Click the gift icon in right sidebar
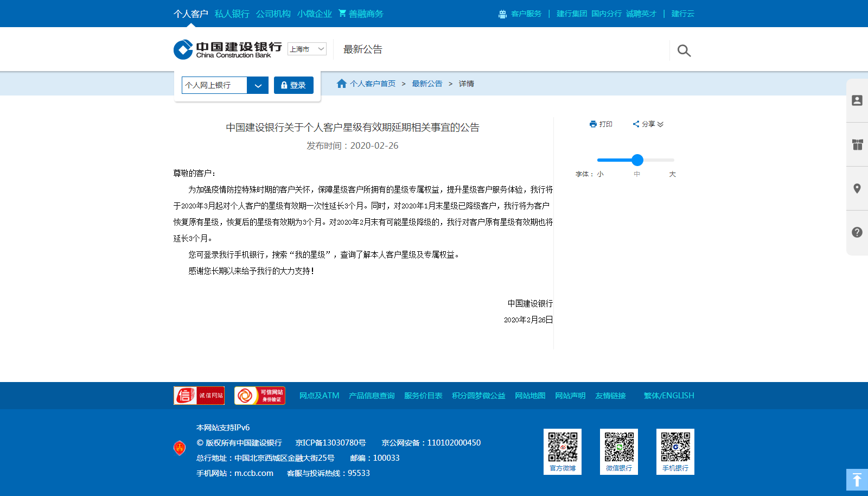The width and height of the screenshot is (868, 496). click(857, 145)
